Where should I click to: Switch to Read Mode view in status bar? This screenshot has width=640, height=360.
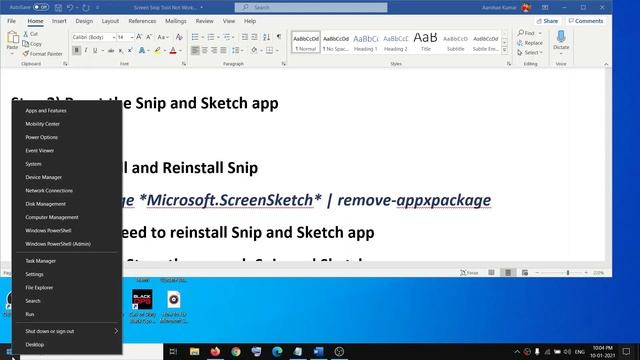(x=491, y=272)
